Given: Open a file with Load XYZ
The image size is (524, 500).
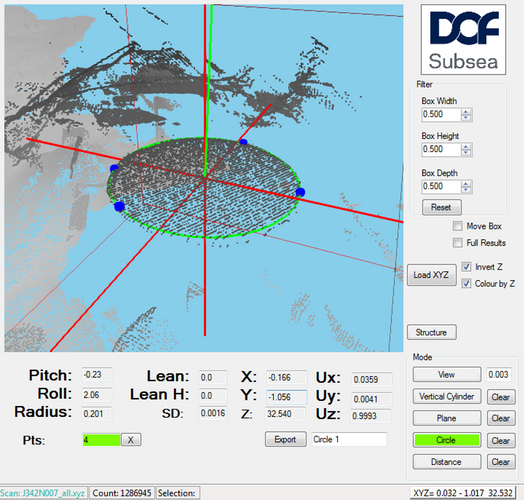Looking at the screenshot, I should tap(431, 275).
